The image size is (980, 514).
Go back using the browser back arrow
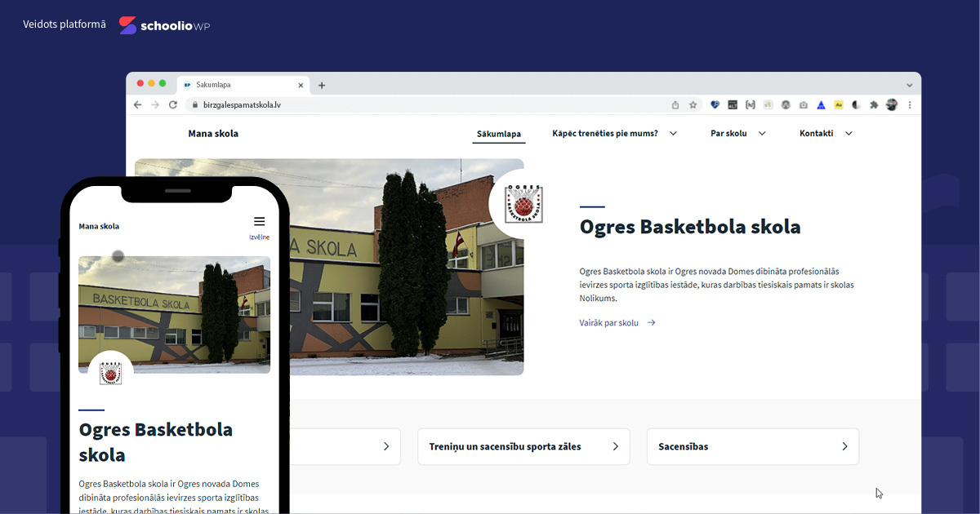(x=137, y=104)
